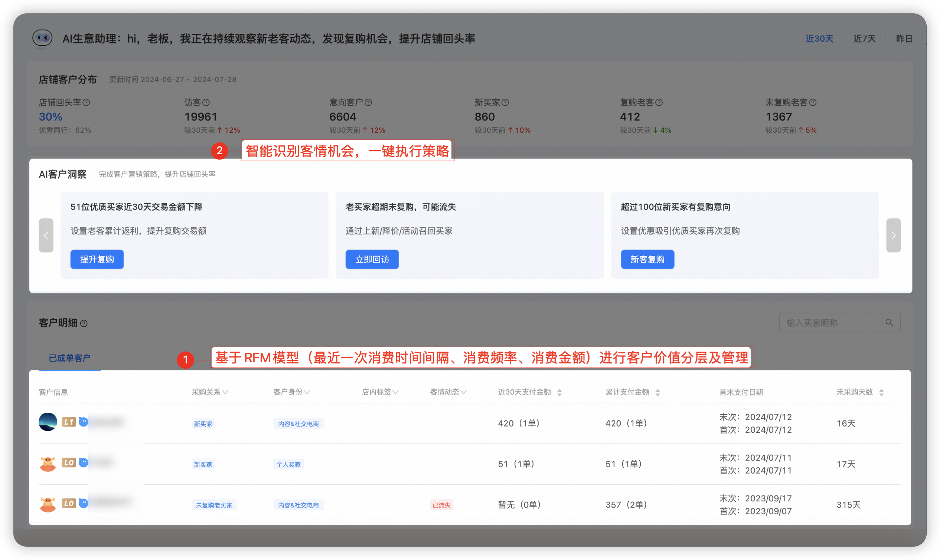Open the 采购关系 filter dropdown
The width and height of the screenshot is (940, 560).
tap(210, 392)
